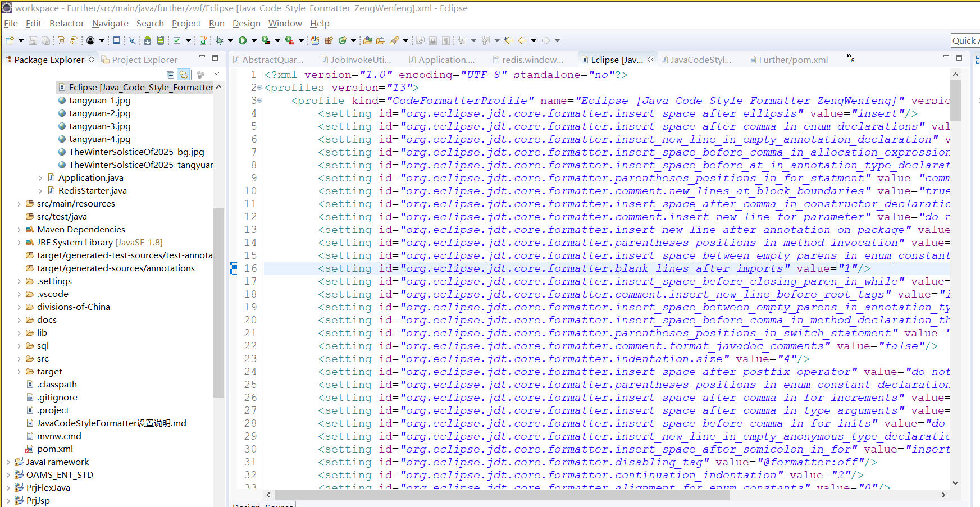Click the Previous Annotation icon
980x507 pixels.
[485, 40]
